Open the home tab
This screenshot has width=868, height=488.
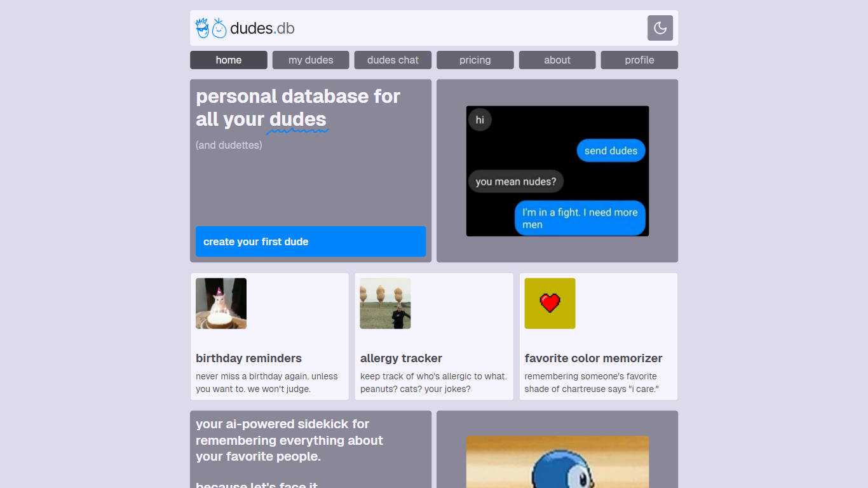[229, 60]
